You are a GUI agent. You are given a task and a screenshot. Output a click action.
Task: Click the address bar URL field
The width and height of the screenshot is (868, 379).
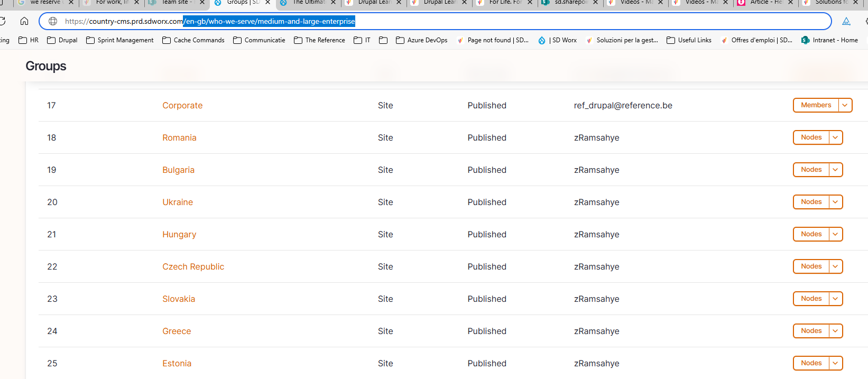click(x=435, y=21)
